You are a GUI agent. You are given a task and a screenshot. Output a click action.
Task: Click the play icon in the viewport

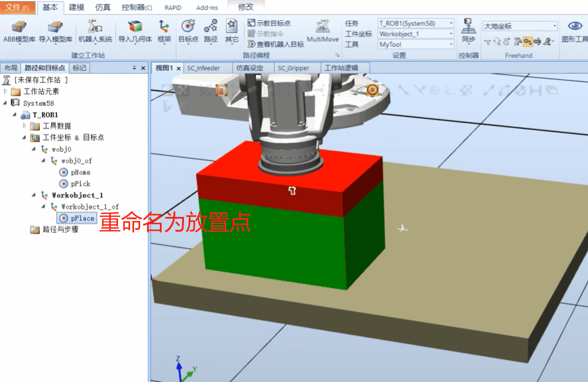(x=168, y=107)
